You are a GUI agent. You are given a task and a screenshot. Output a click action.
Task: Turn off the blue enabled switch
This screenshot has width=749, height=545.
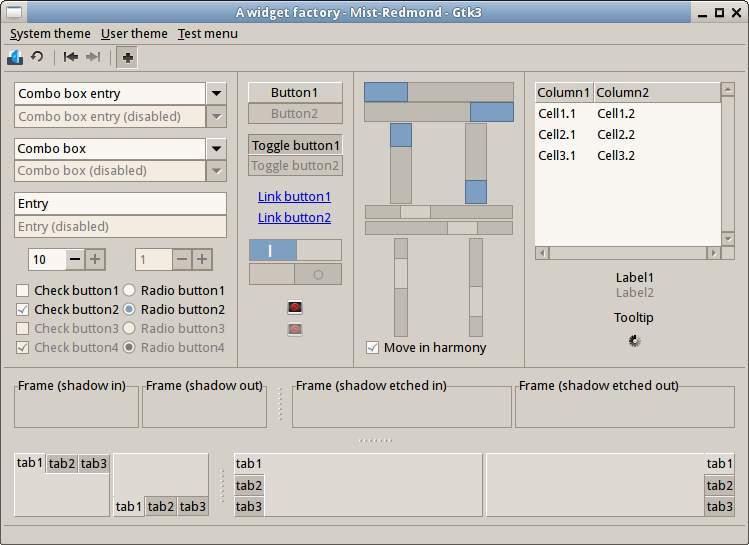coord(295,250)
